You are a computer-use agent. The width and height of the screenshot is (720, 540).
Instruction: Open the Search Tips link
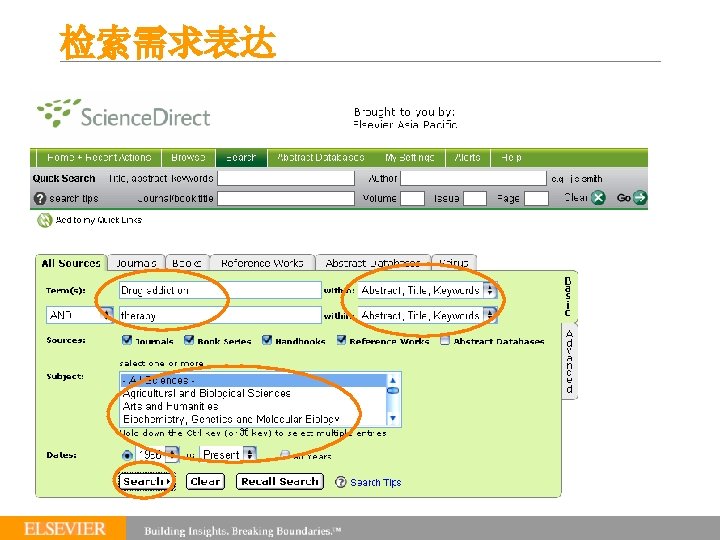(x=376, y=483)
